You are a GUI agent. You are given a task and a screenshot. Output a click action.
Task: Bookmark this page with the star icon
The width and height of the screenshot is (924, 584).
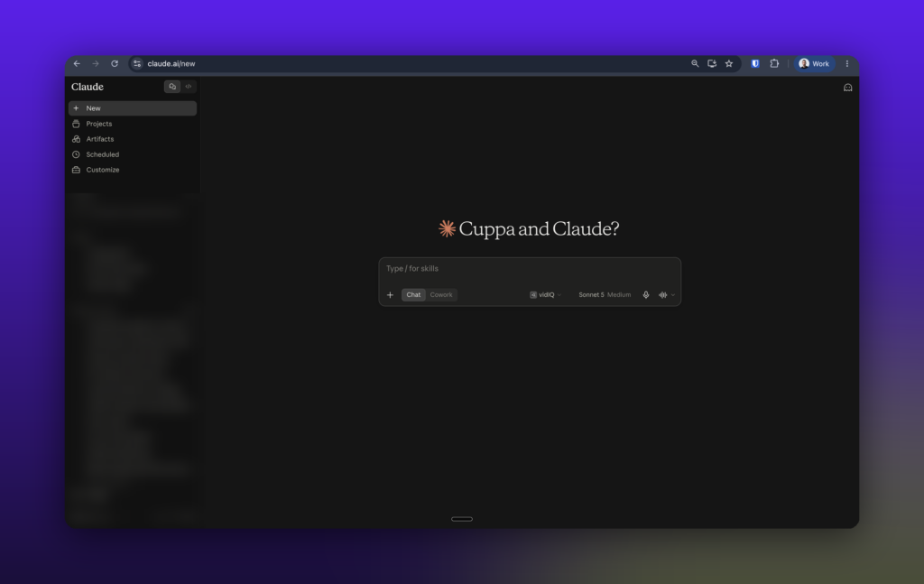[729, 64]
